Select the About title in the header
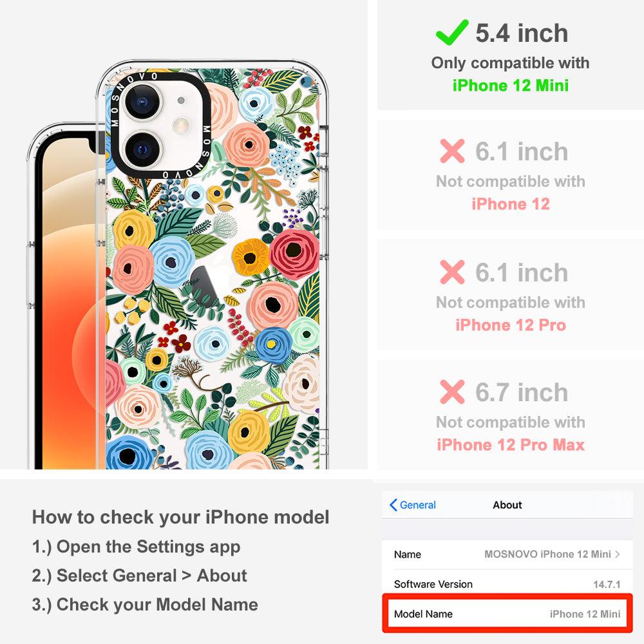Screen dimensions: 644x644 coord(507,505)
